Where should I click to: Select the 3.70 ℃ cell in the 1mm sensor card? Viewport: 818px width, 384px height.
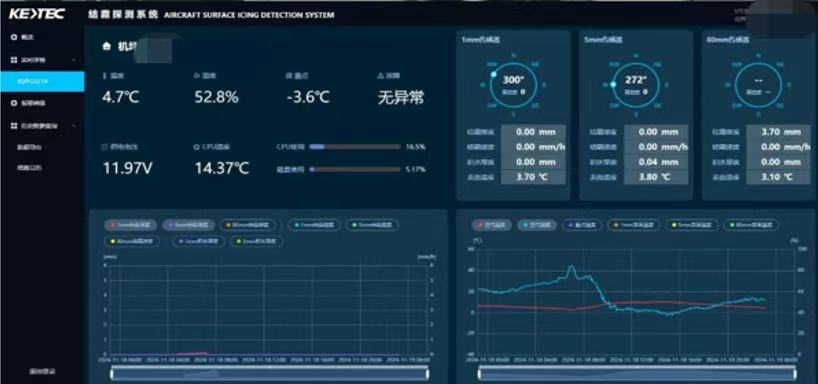coord(533,177)
